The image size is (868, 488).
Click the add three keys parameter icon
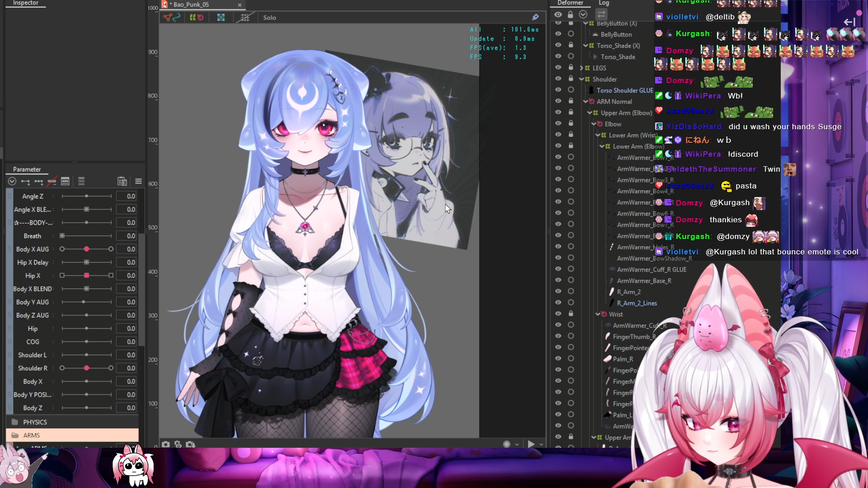point(39,182)
